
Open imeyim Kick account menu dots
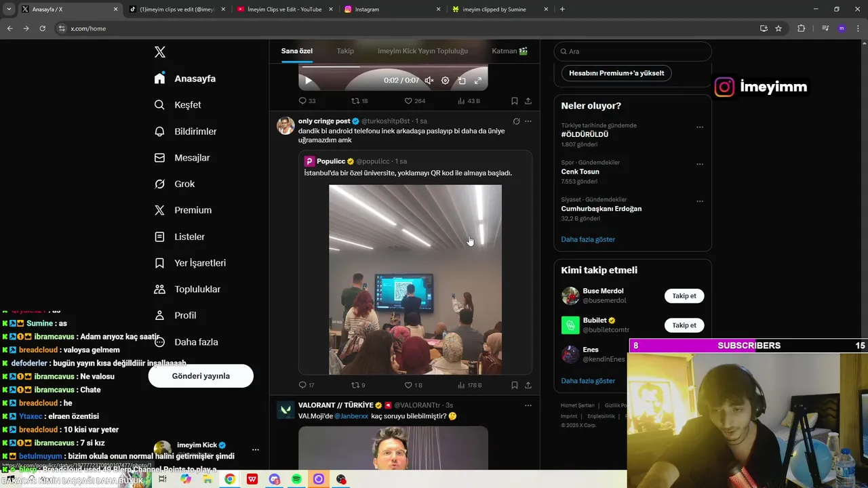(x=256, y=449)
